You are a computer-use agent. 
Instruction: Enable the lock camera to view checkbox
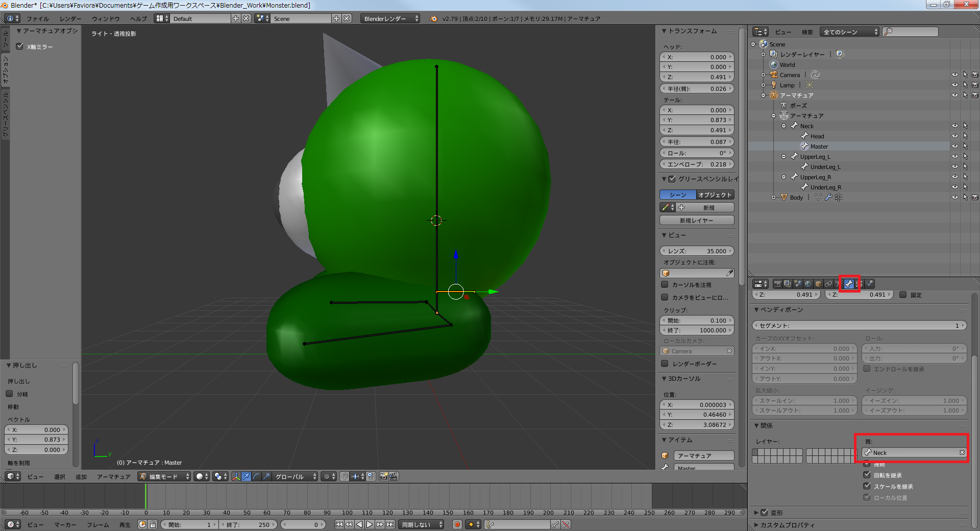[x=665, y=297]
